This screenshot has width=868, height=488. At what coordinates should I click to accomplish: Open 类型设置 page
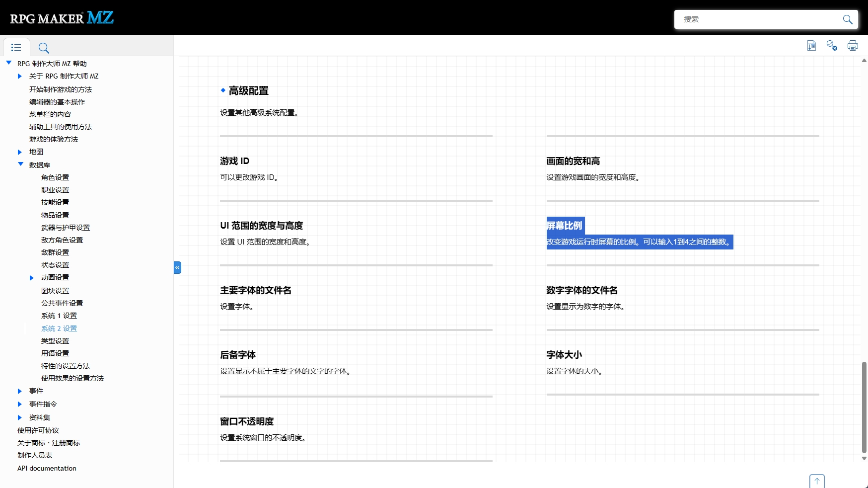pyautogui.click(x=55, y=341)
